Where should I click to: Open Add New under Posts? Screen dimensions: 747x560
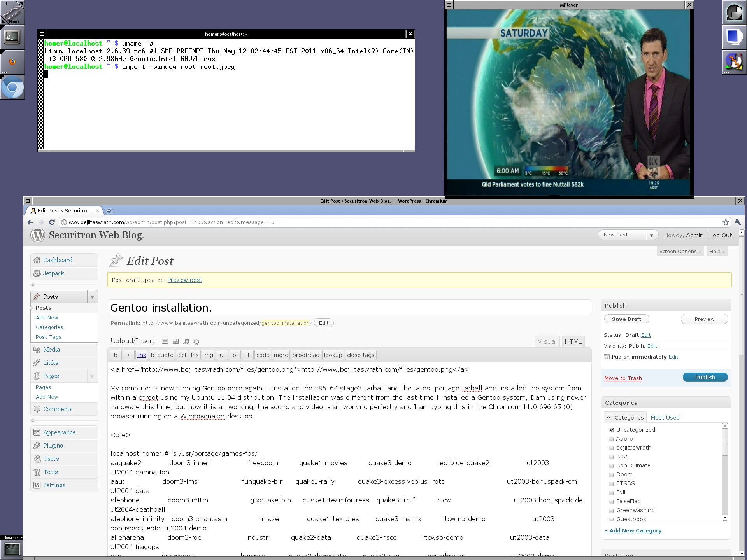[47, 318]
